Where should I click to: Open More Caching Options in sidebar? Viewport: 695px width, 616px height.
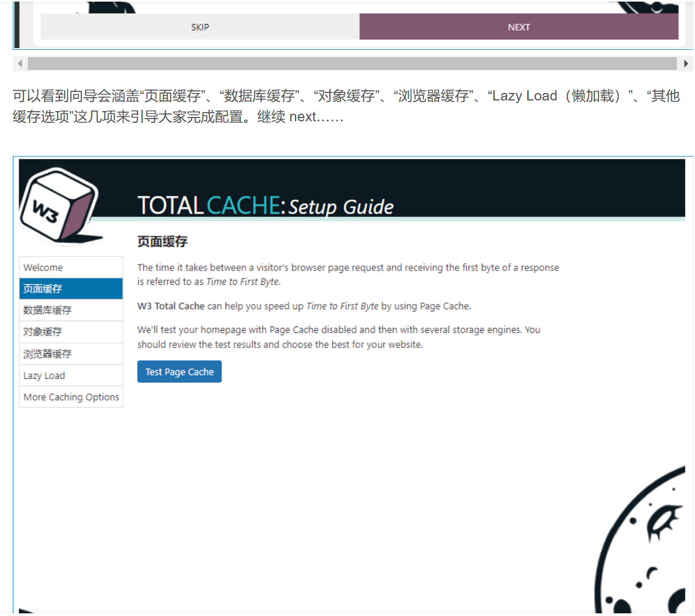(71, 397)
